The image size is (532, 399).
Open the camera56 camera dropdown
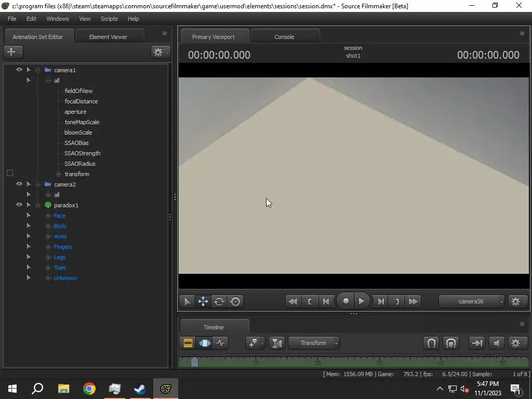pos(471,301)
